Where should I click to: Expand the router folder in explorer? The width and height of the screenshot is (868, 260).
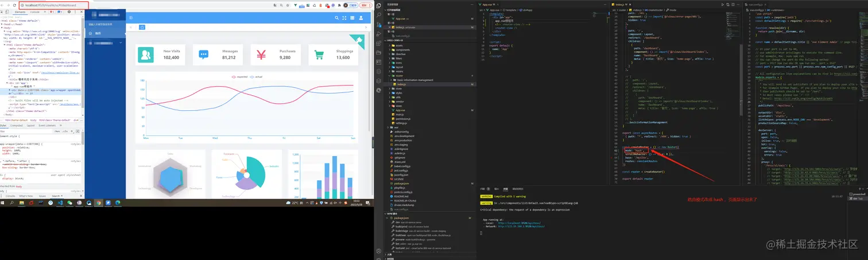click(431, 76)
